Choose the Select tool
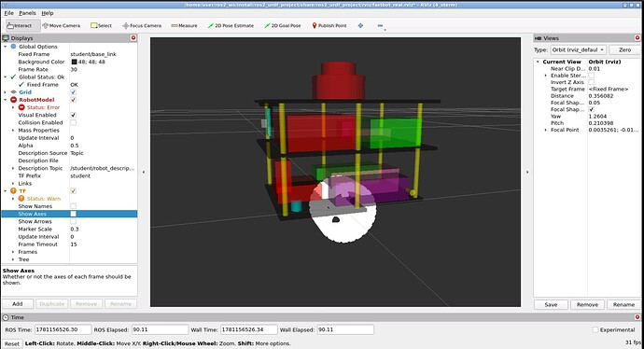 (101, 25)
